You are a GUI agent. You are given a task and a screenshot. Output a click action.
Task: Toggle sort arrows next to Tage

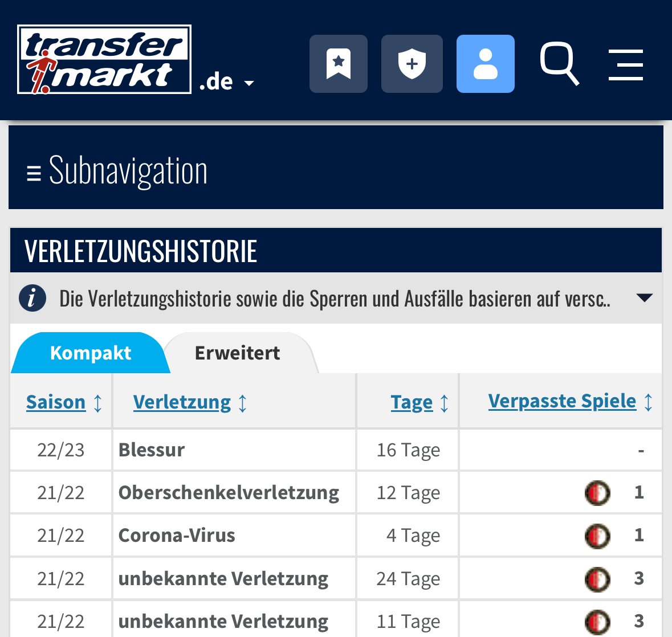click(445, 403)
